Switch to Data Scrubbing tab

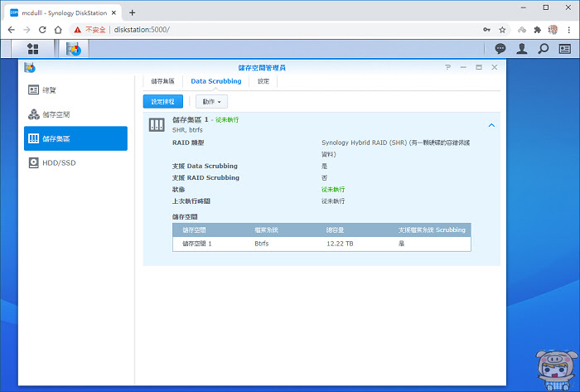(x=216, y=81)
